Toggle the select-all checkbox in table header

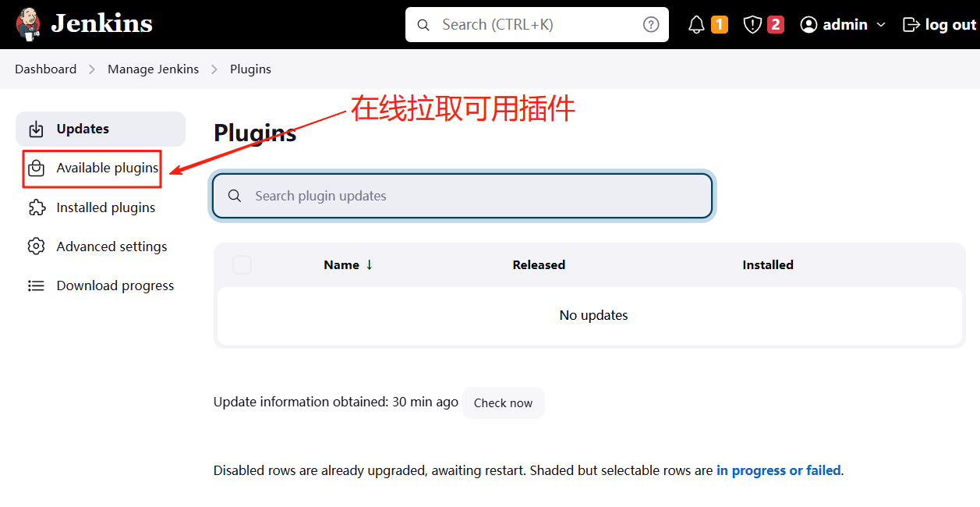click(x=242, y=264)
